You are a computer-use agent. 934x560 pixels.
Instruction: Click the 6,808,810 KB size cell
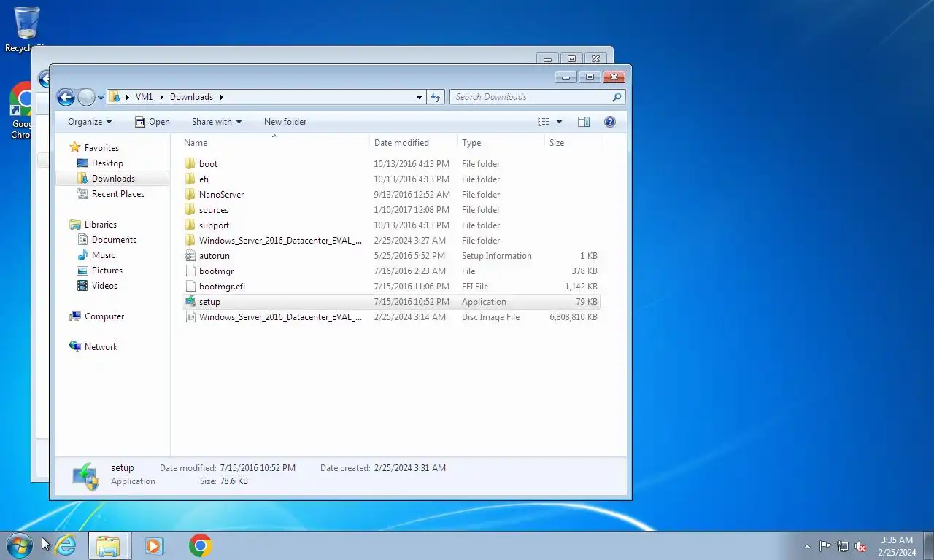point(574,317)
